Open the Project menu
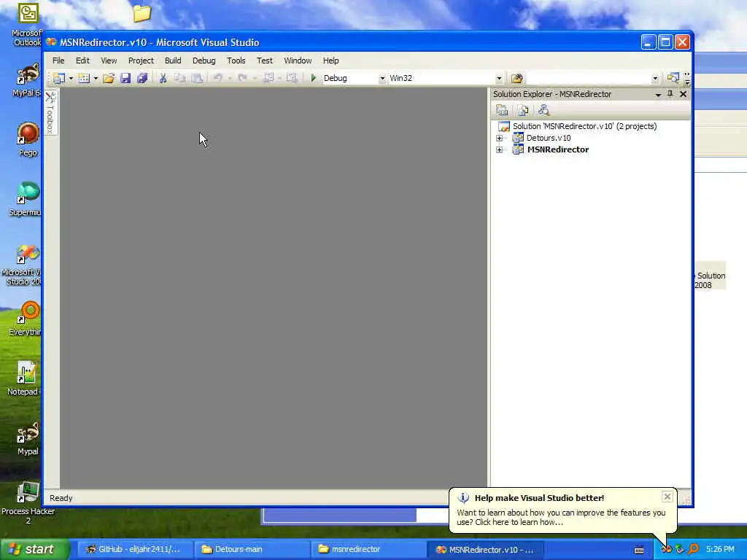 coord(141,61)
